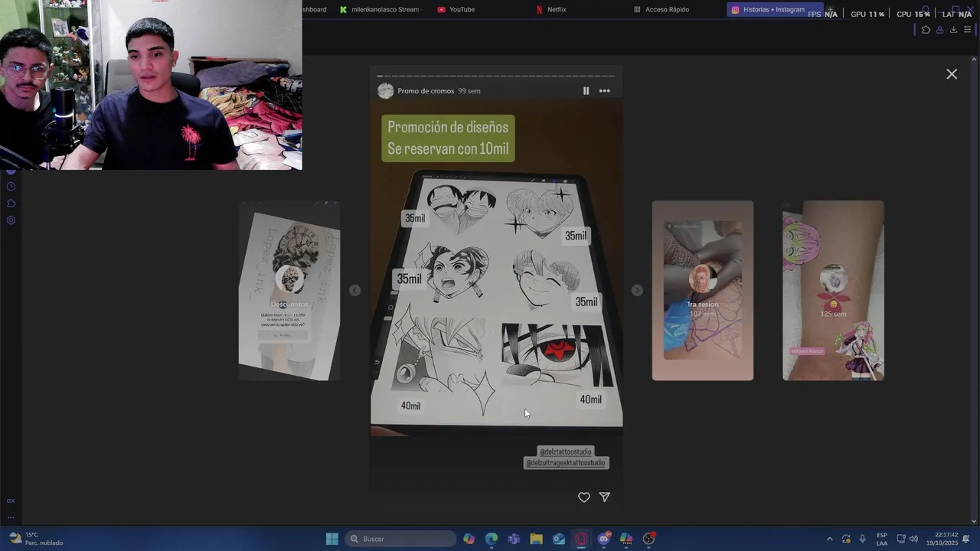The image size is (980, 551).
Task: Open Outlook from the taskbar
Action: click(x=559, y=539)
